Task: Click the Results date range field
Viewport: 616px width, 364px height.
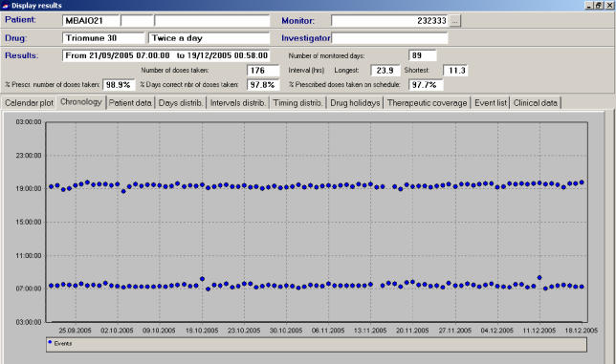Action: click(165, 55)
